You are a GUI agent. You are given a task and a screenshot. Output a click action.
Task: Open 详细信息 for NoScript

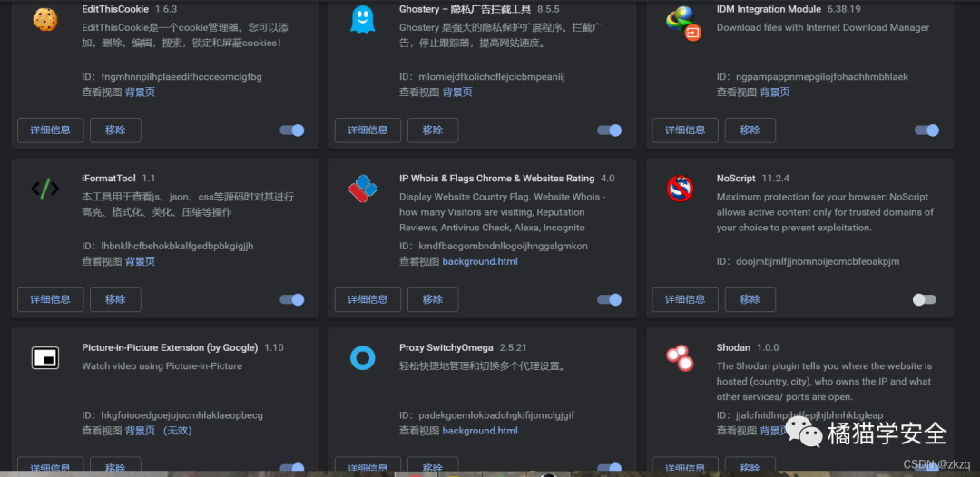click(685, 299)
